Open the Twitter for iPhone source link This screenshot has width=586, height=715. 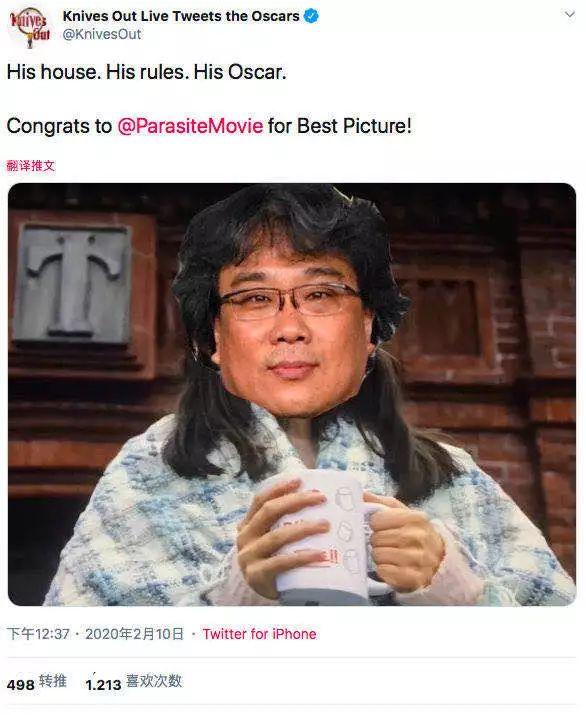[x=259, y=634]
